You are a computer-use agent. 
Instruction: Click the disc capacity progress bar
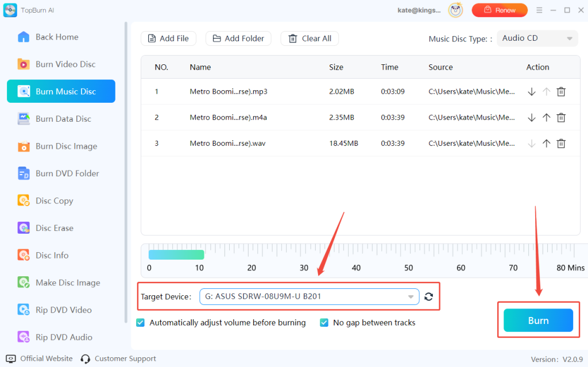[x=176, y=254]
